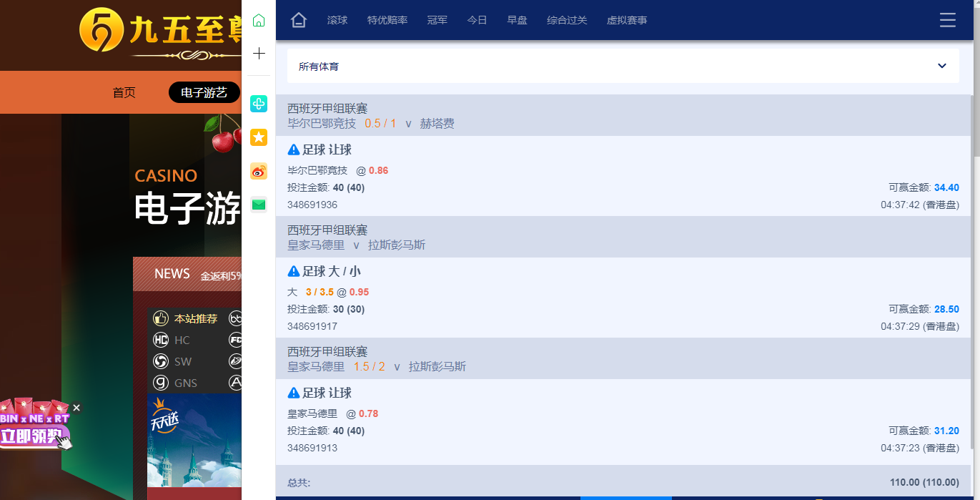Screen dimensions: 980x500
Task: Select the SW provider icon
Action: point(161,361)
